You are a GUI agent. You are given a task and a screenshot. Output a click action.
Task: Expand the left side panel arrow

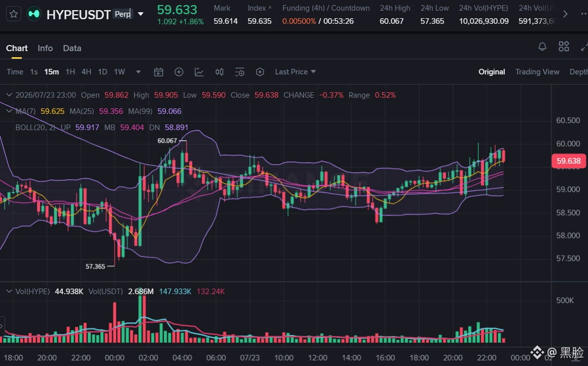(2, 327)
